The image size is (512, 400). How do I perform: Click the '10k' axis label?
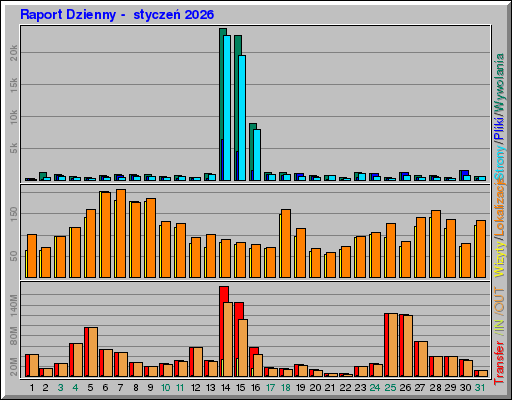click(14, 117)
